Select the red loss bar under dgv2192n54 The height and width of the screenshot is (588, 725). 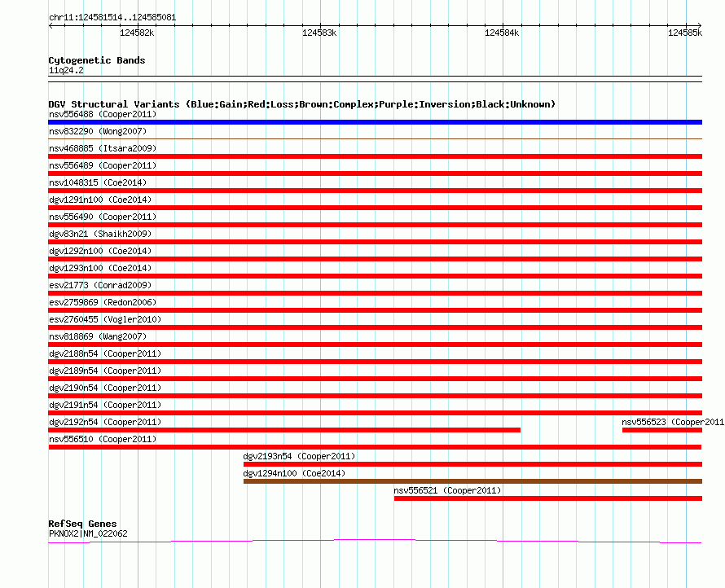(284, 430)
